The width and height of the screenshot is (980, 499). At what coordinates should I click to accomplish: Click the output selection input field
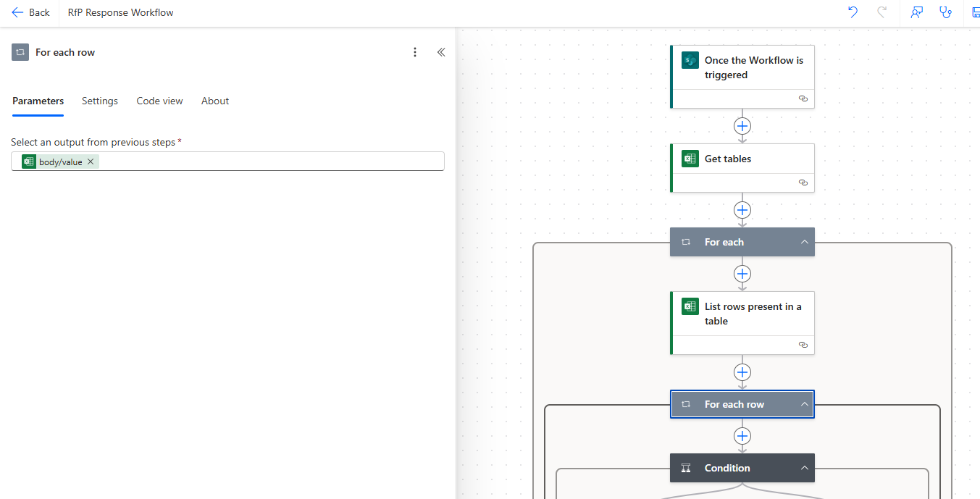pos(268,162)
